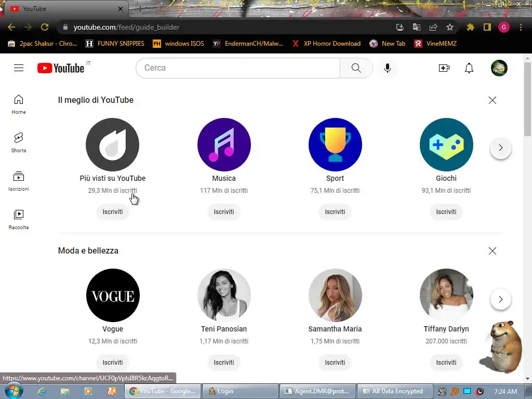Subscribe to the Musica channel
The image size is (532, 399).
click(224, 212)
